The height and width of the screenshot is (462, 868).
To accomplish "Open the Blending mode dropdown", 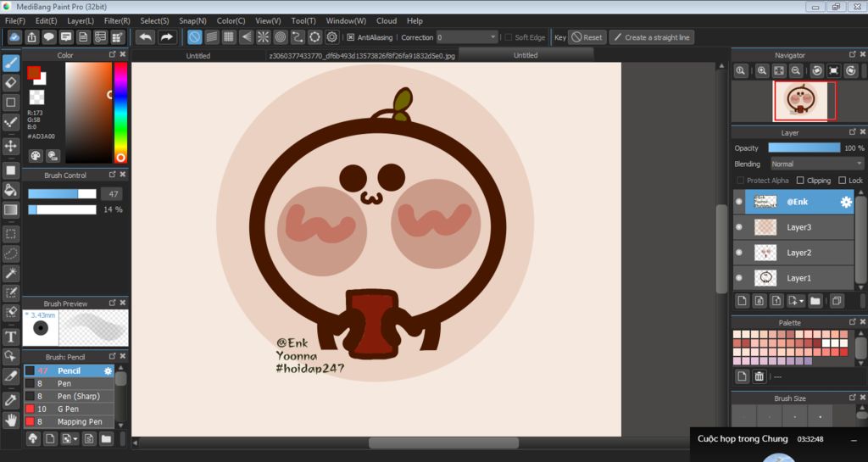I will click(x=817, y=164).
